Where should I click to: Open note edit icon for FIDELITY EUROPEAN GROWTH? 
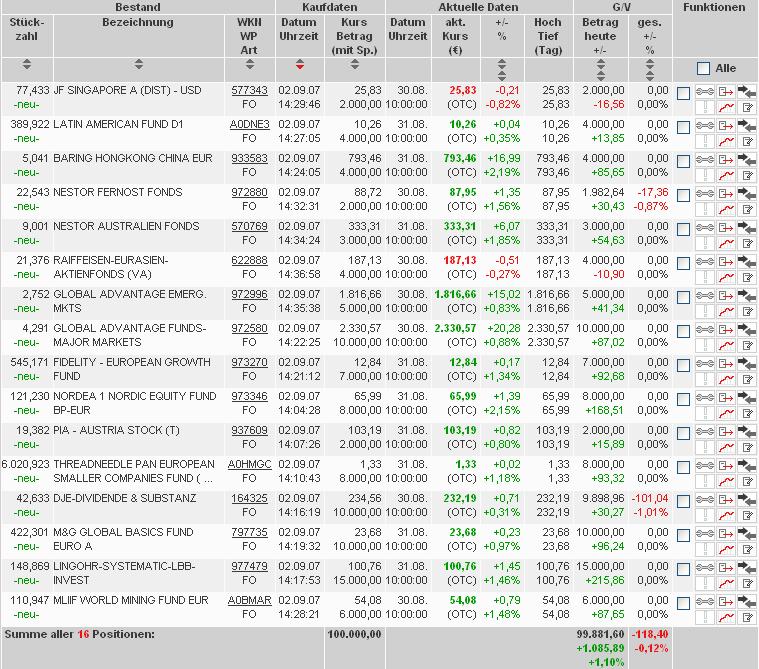(x=746, y=380)
